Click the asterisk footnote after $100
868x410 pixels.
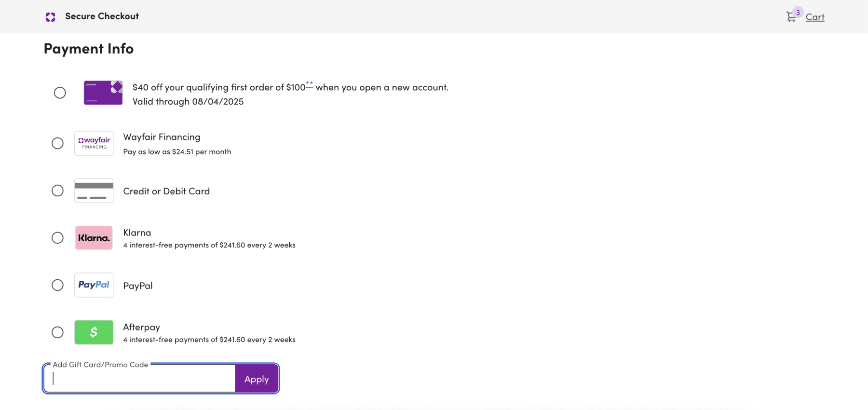[x=309, y=83]
